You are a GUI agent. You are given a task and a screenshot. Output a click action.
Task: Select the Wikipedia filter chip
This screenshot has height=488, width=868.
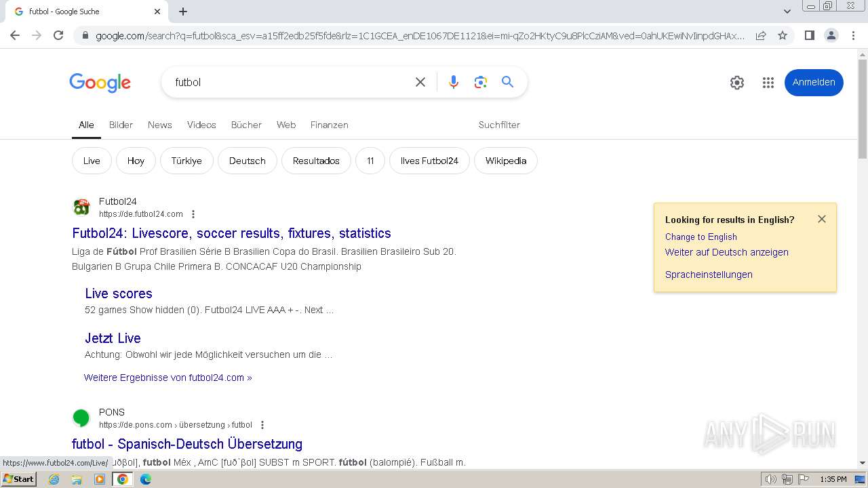coord(506,161)
